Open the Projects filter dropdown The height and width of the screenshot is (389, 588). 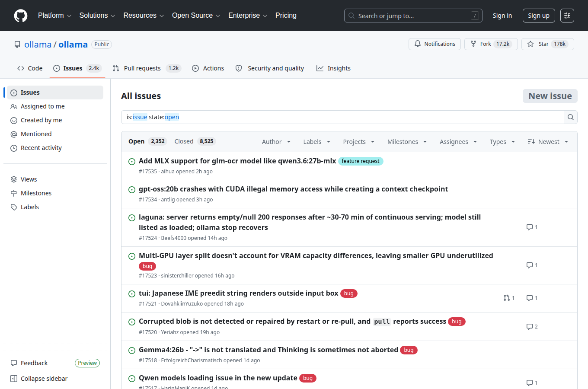click(359, 142)
